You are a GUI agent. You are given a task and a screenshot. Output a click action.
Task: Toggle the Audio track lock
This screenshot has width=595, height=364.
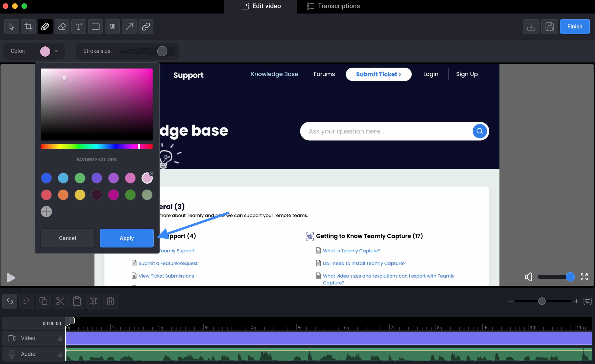pos(60,354)
